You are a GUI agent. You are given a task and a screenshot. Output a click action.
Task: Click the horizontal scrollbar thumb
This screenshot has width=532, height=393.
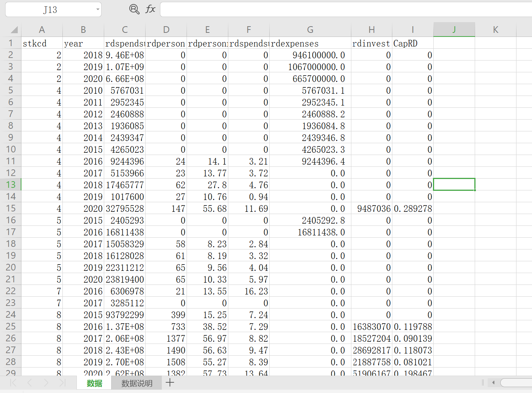point(516,383)
